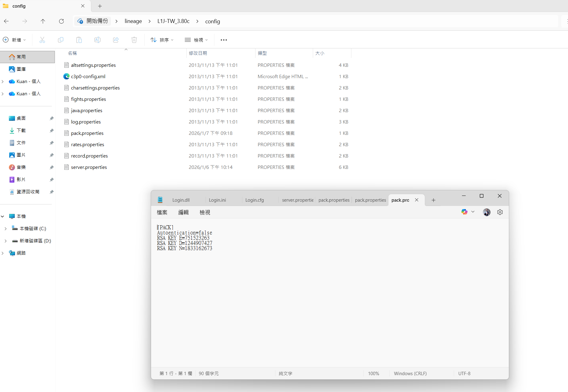Expand chevron after lineage in address bar
Viewport: 568px width, 392px height.
click(x=150, y=21)
